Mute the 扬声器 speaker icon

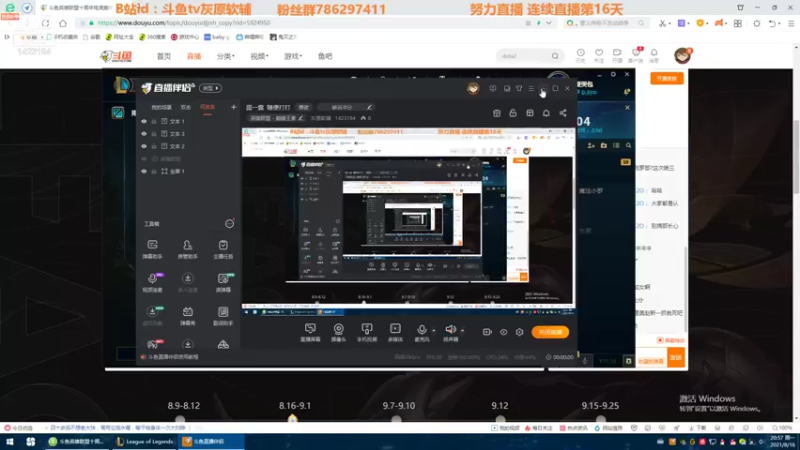(x=450, y=330)
